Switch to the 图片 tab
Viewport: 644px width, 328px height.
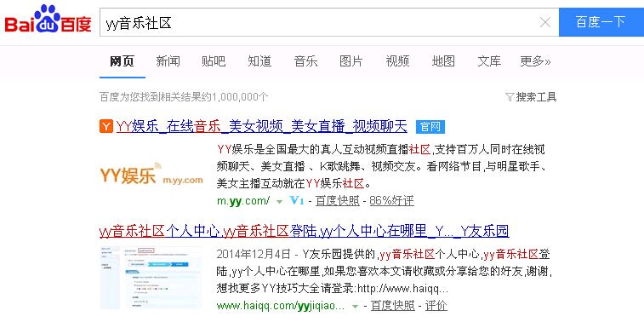(x=351, y=61)
